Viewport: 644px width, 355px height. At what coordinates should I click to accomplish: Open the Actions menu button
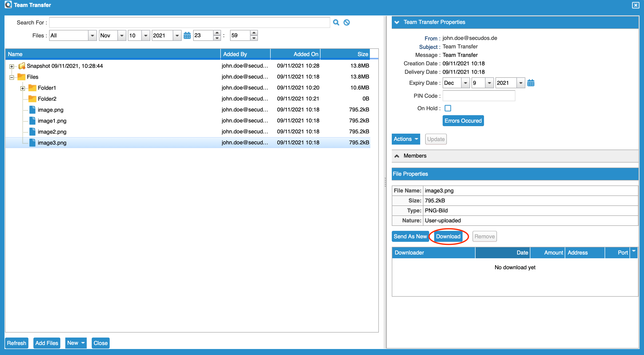pos(405,139)
